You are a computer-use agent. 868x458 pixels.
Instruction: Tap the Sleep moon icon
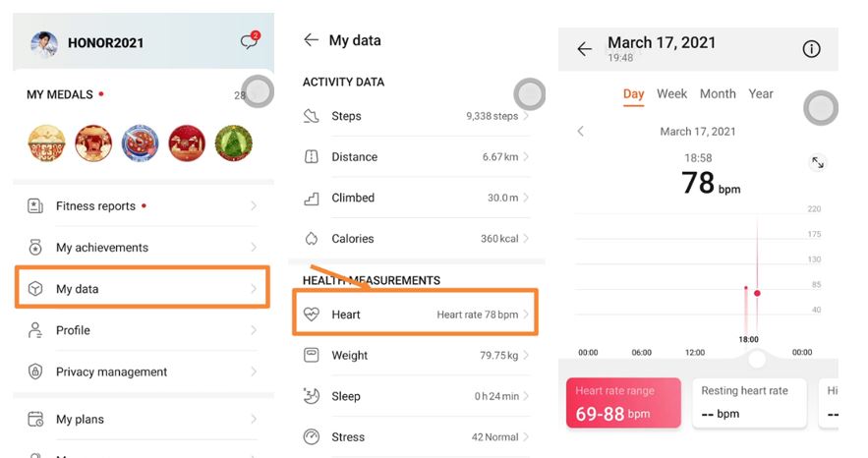click(x=312, y=396)
